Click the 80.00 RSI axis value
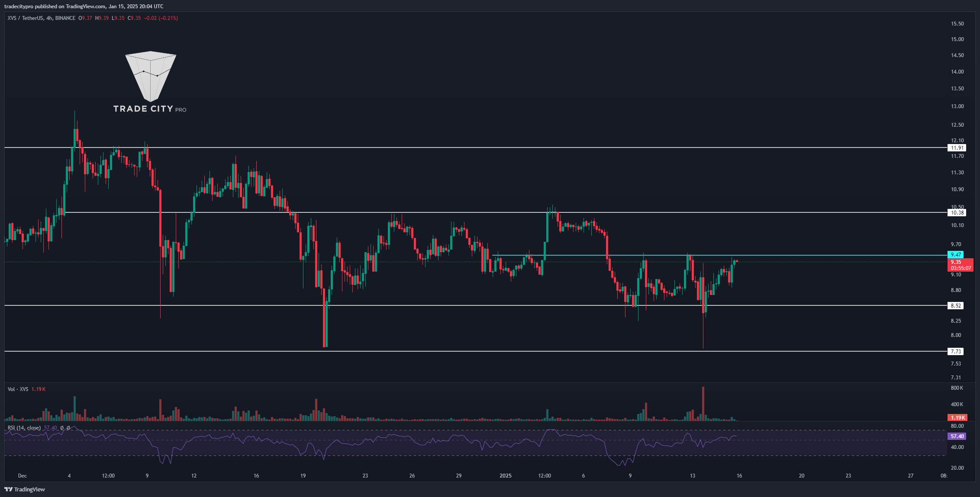Screen dimensions: 980x497 (957, 426)
